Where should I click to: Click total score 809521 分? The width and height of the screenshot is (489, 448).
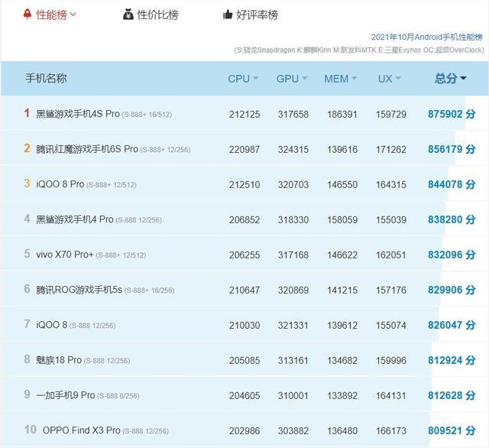tap(452, 430)
